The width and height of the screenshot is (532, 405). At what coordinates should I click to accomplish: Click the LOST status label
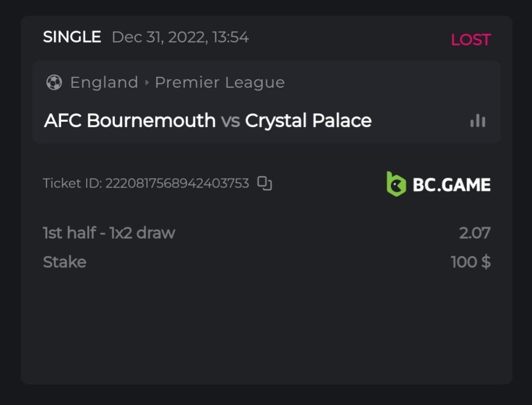470,40
